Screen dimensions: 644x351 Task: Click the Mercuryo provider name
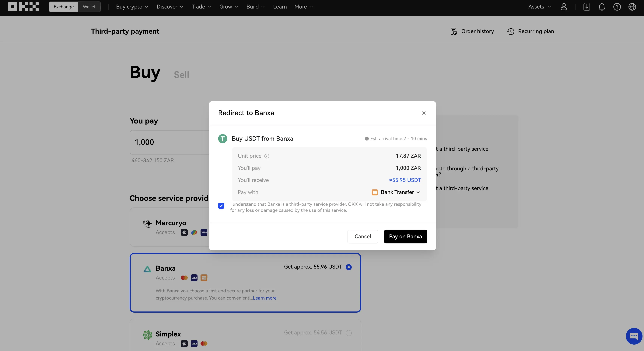171,223
